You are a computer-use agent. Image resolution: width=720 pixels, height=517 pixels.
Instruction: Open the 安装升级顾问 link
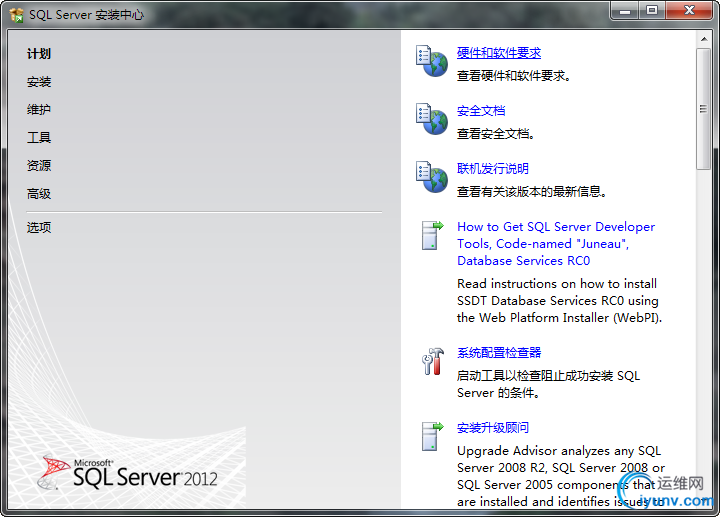tap(493, 428)
